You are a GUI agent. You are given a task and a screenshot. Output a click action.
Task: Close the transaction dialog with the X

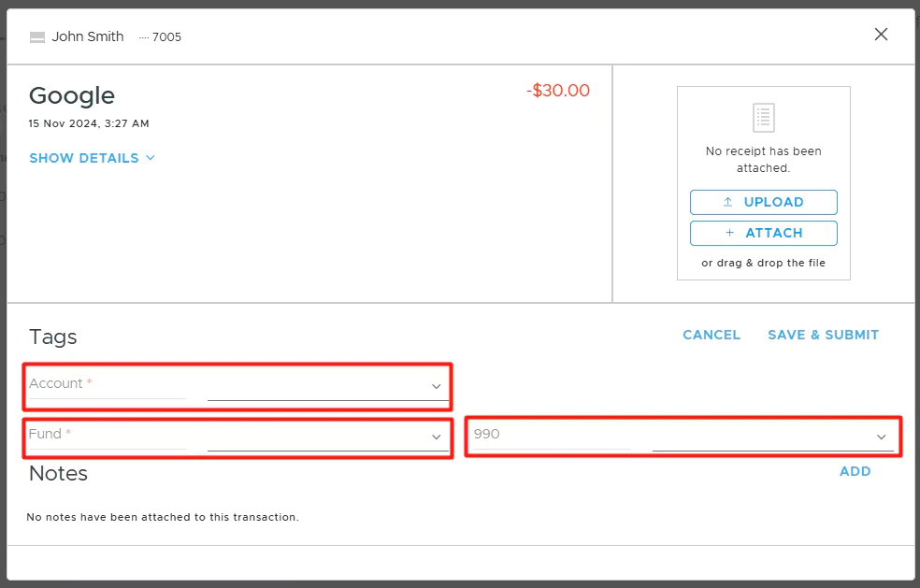[x=881, y=35]
